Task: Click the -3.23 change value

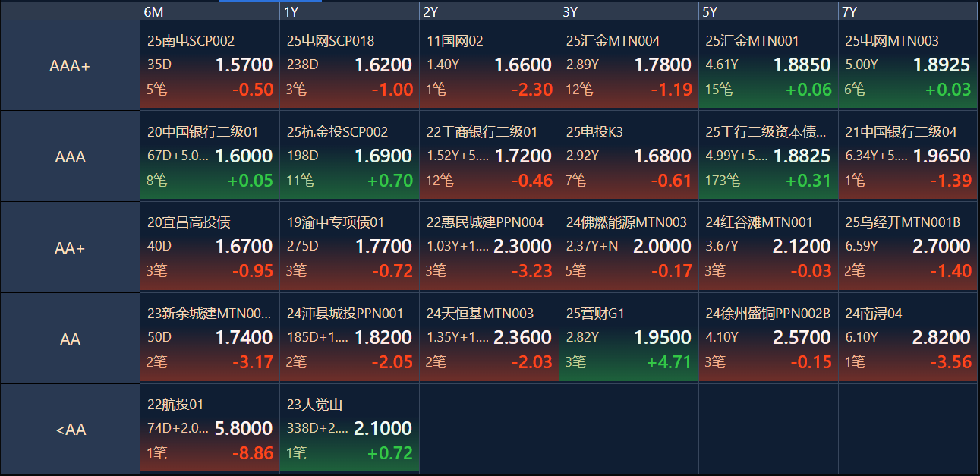Action: tap(532, 271)
